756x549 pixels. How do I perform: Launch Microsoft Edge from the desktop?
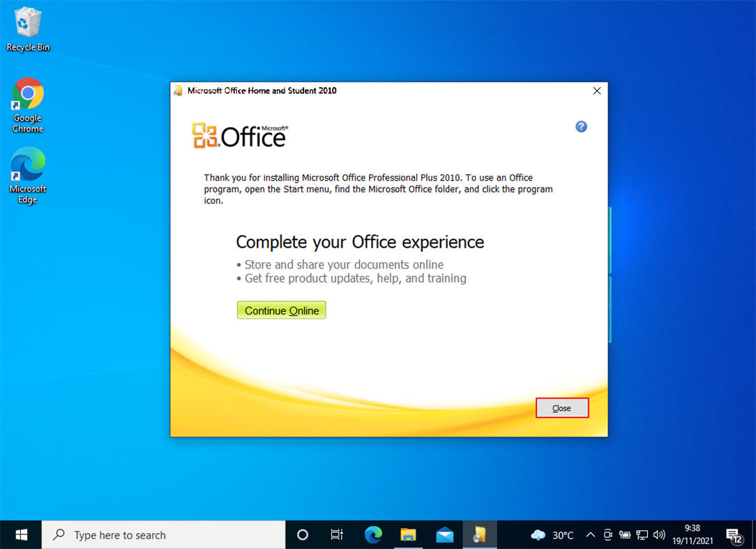pos(27,167)
